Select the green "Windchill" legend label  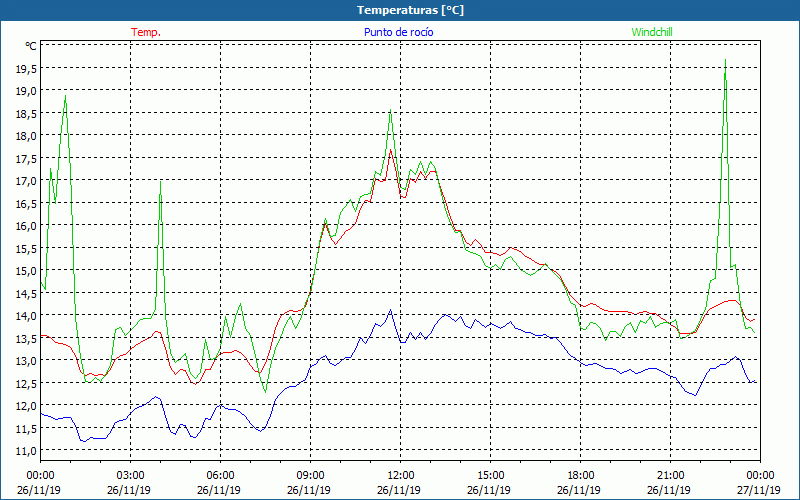pyautogui.click(x=652, y=32)
